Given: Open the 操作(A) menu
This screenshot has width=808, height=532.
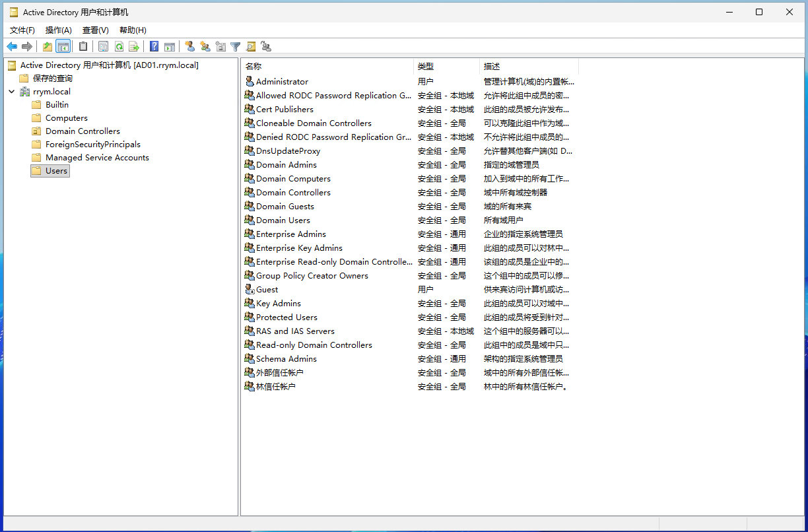Looking at the screenshot, I should 58,30.
